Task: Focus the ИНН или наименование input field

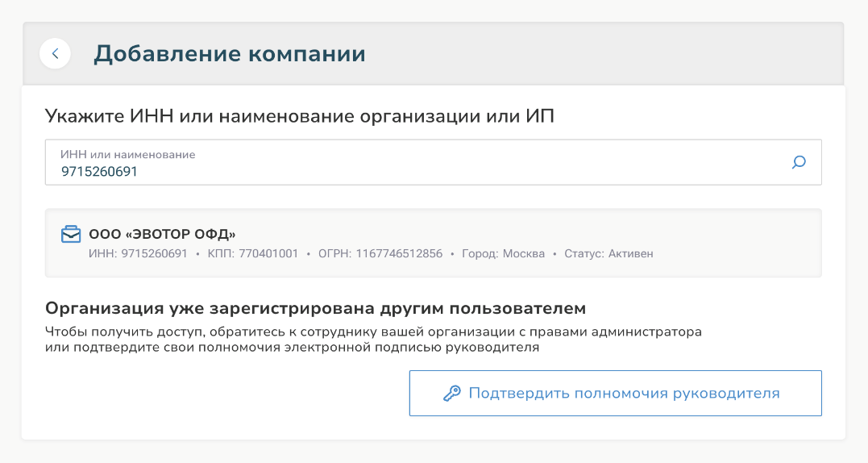Action: (433, 162)
